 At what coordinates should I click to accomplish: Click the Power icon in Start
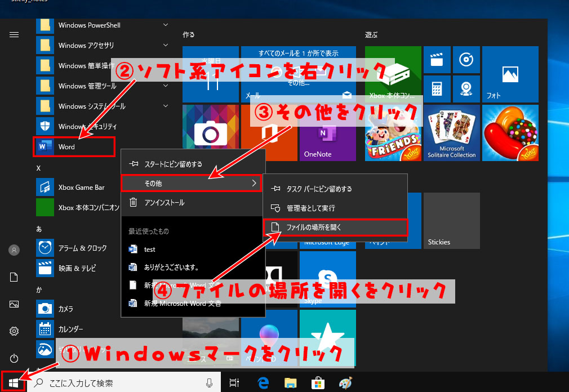pos(14,358)
